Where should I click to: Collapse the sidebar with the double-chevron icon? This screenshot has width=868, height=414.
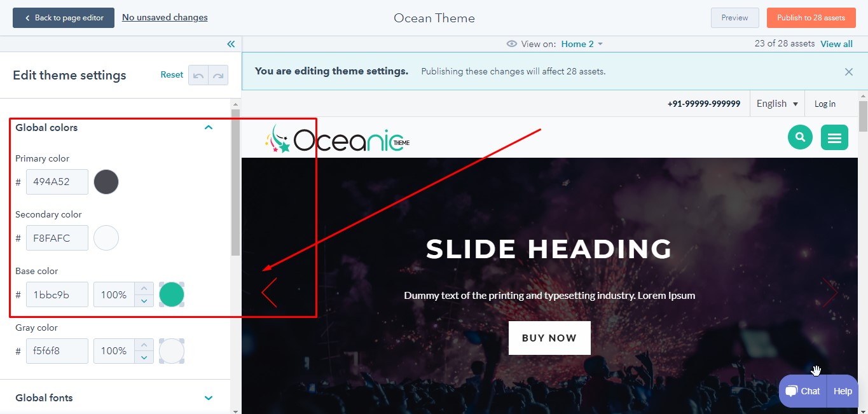coord(231,44)
